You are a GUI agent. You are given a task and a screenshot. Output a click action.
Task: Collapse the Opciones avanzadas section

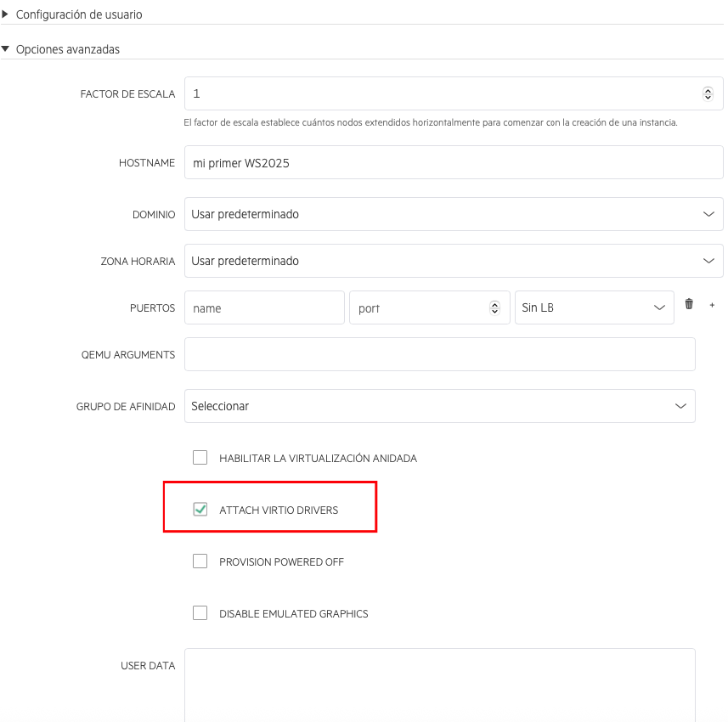coord(63,49)
